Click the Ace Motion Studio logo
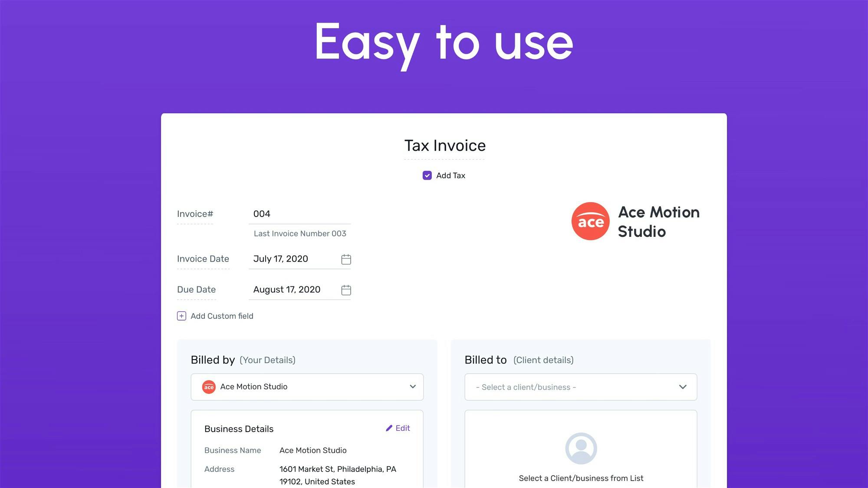Screen dimensions: 868x488 pyautogui.click(x=590, y=221)
